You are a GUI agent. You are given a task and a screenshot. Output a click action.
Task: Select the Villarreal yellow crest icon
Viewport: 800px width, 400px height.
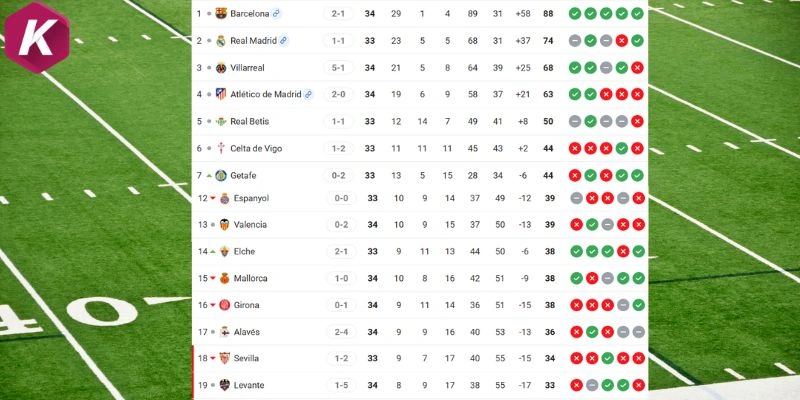tap(221, 68)
